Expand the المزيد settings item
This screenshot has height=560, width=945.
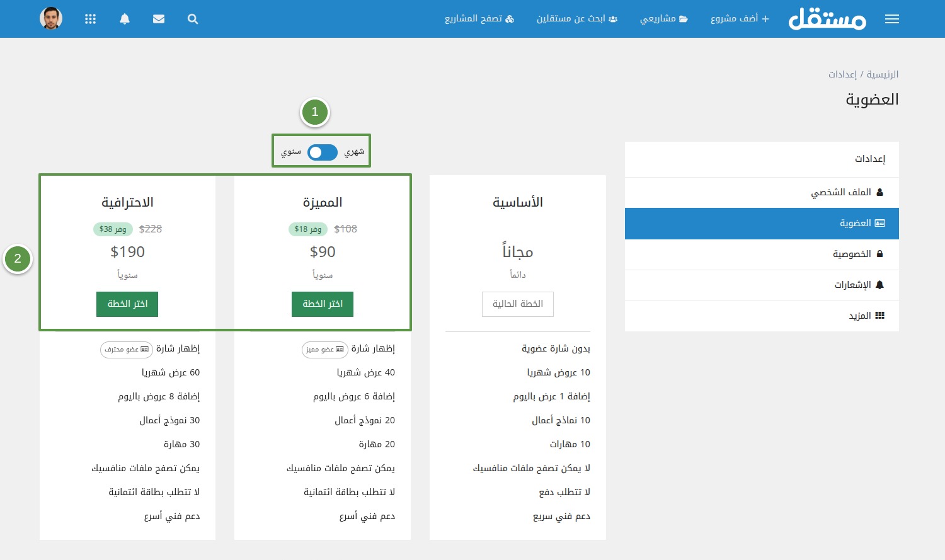coord(866,316)
